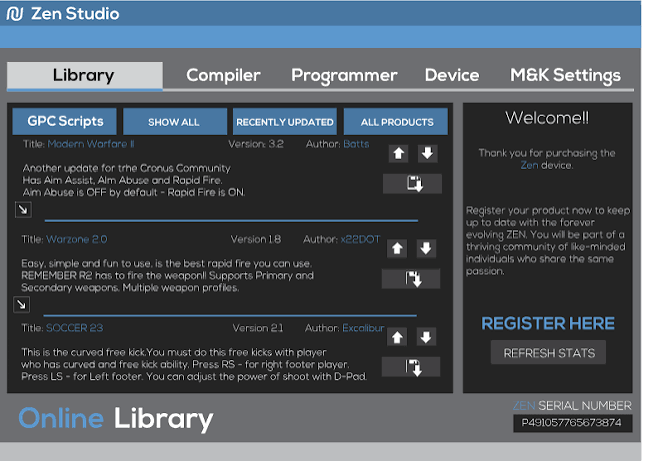Viewport: 663px width, 461px height.
Task: Move Warzone 2.0 script down
Action: tap(426, 249)
